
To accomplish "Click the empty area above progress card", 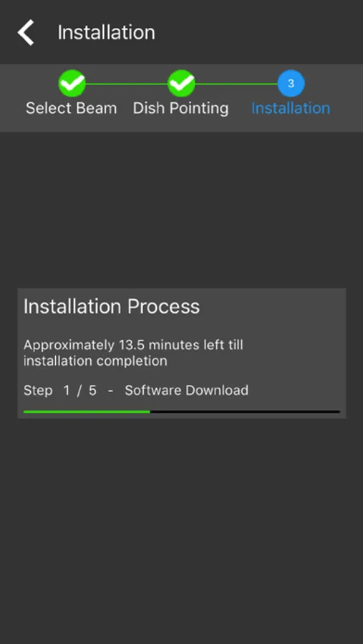I will coord(181,210).
